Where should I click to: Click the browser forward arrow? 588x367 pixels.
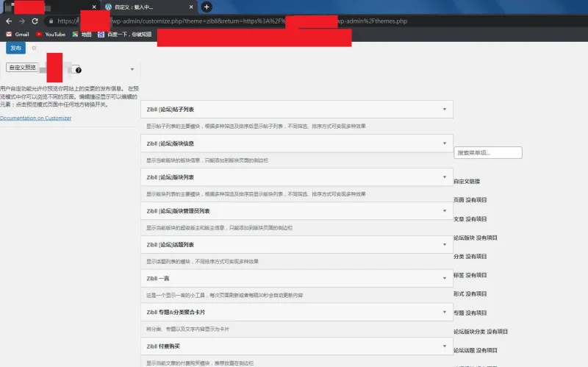tap(22, 21)
